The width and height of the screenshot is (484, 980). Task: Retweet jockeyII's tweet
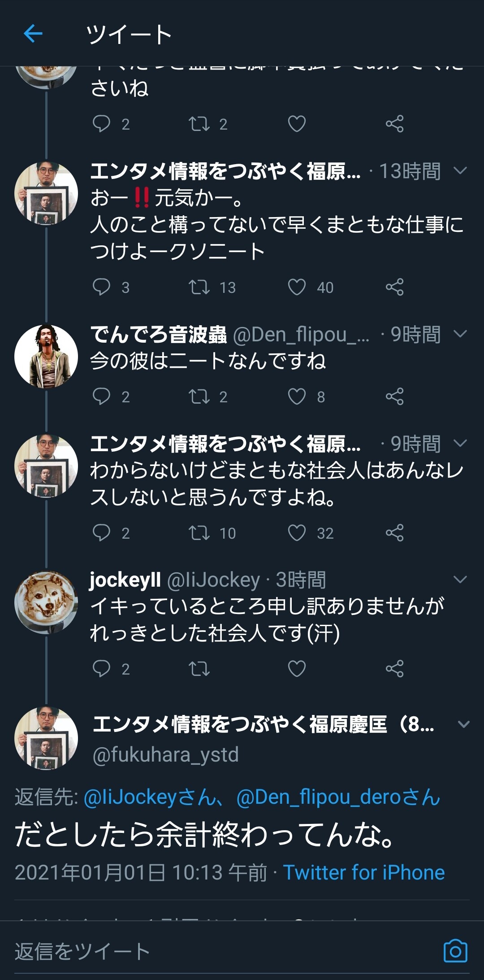(199, 669)
